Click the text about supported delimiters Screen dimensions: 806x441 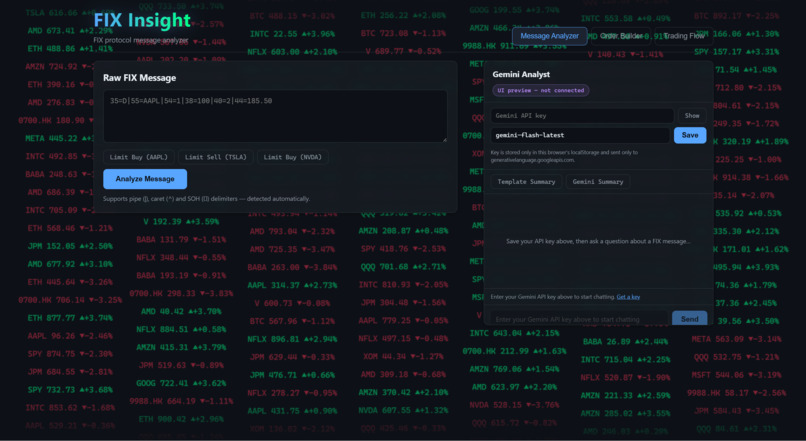coord(206,199)
